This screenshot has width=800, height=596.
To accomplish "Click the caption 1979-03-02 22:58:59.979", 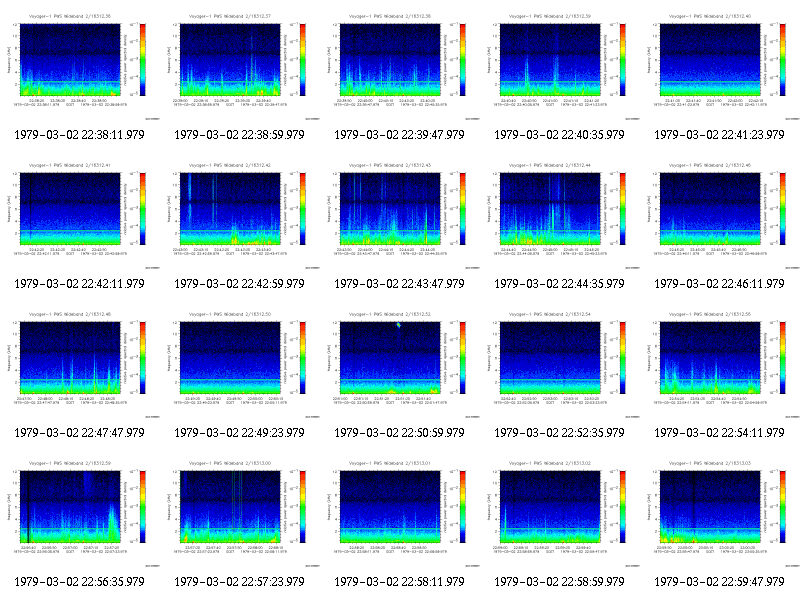I will (559, 582).
